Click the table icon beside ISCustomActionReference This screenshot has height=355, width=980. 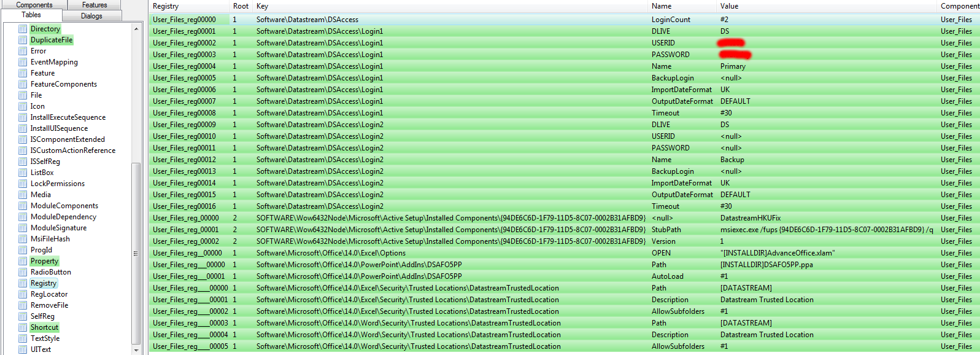point(23,150)
